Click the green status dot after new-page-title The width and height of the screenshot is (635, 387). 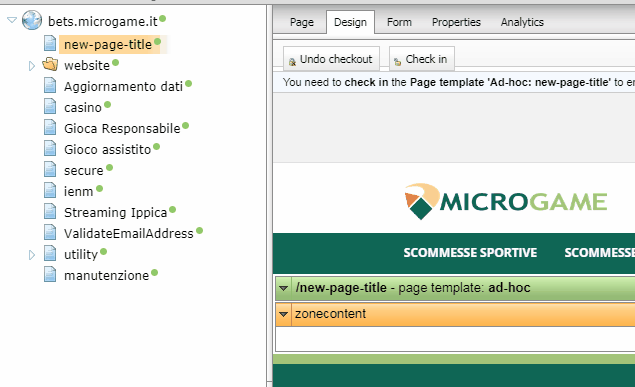(x=158, y=41)
